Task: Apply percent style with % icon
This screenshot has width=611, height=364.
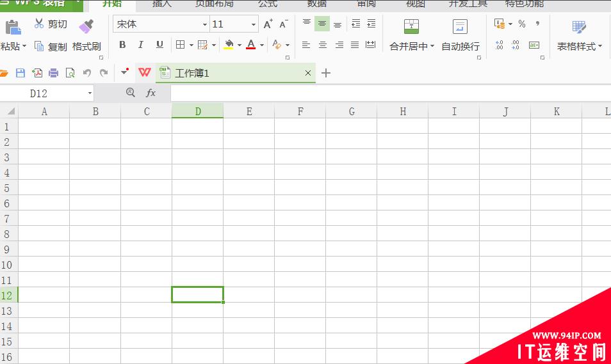Action: pyautogui.click(x=522, y=24)
